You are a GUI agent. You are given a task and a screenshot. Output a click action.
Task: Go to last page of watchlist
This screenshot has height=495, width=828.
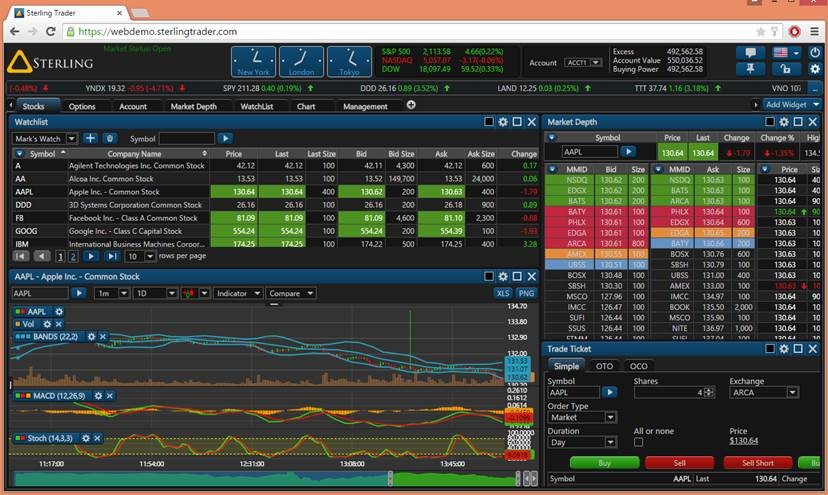coord(112,256)
